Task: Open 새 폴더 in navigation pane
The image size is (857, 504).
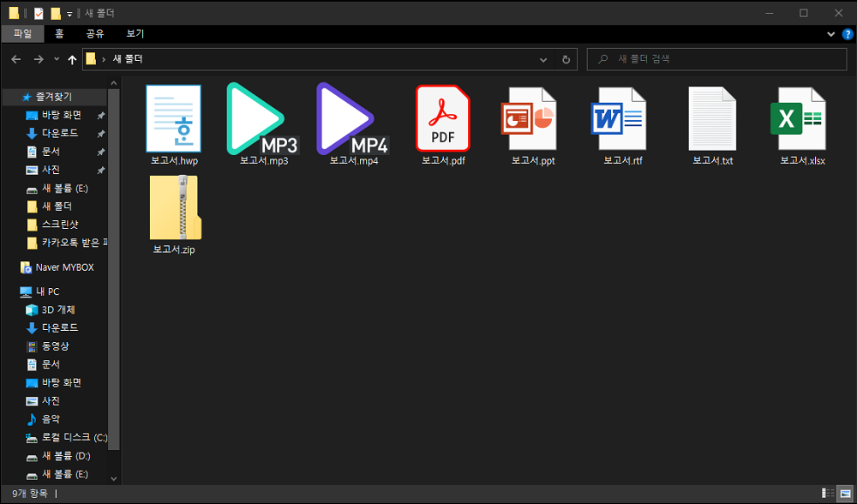Action: 57,207
